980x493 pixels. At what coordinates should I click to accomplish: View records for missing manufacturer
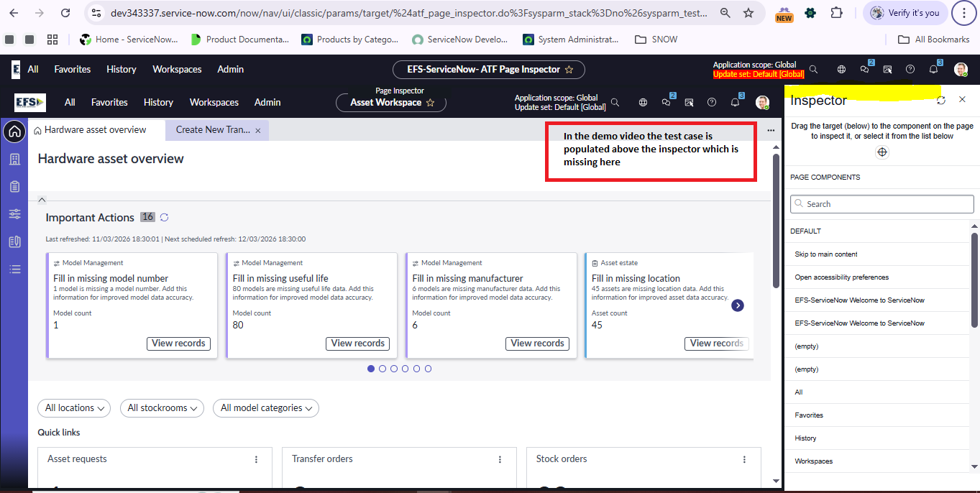coord(538,344)
